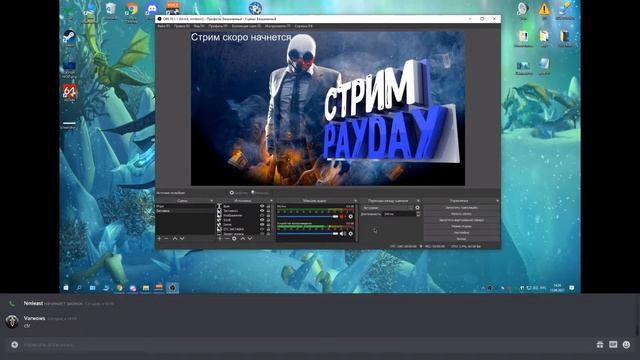Move the selected scene up

click(x=175, y=238)
